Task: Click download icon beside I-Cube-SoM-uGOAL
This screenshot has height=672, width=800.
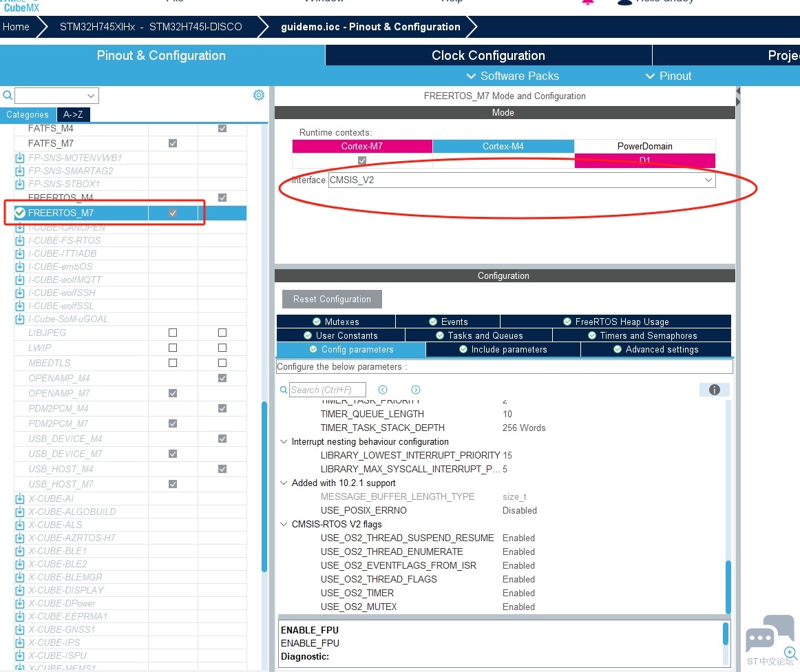Action: click(20, 319)
